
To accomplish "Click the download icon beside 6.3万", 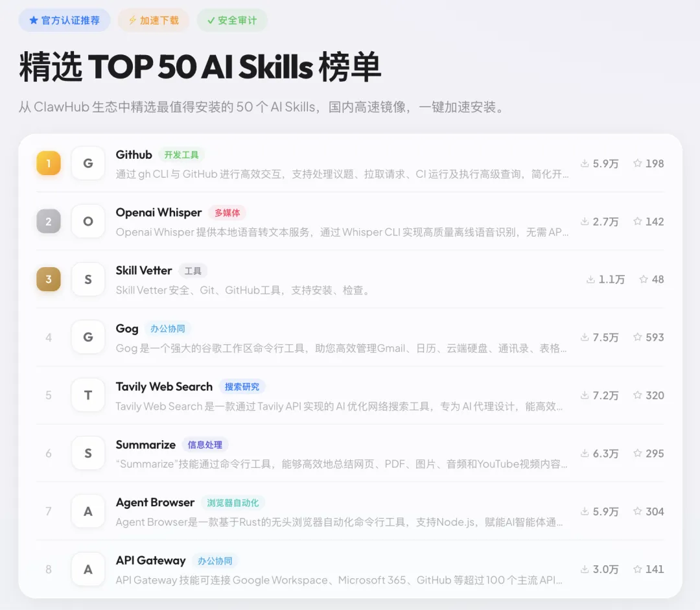I will 585,453.
